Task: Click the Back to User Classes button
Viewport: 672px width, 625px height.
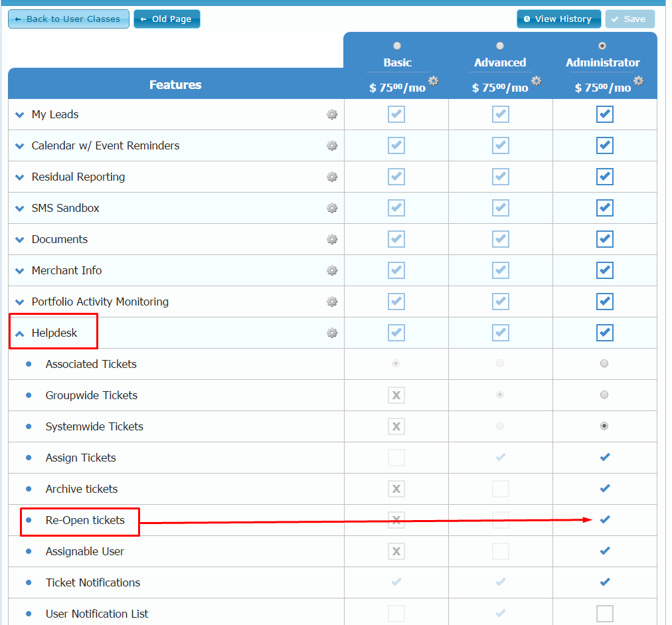Action: click(68, 19)
